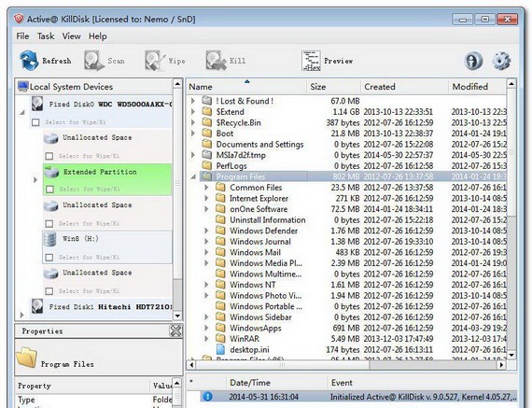Click the $Recycle.Bin folder icon

pyautogui.click(x=207, y=122)
